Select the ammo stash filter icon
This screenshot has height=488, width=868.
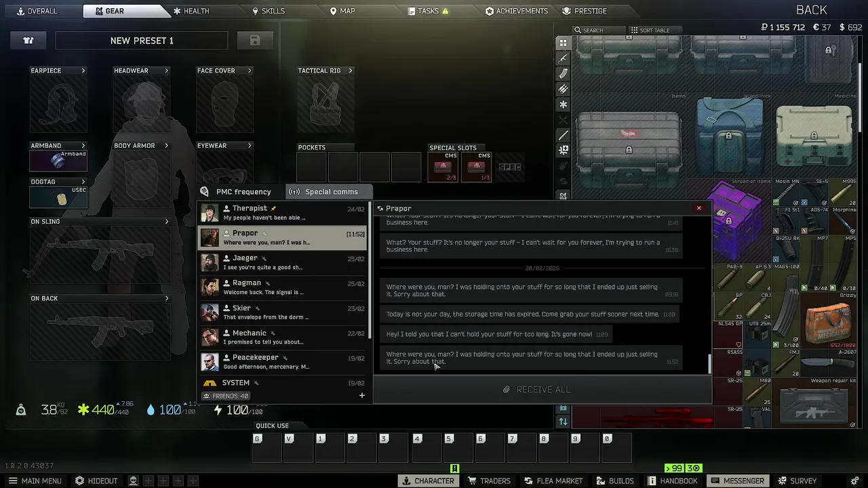coord(563,89)
